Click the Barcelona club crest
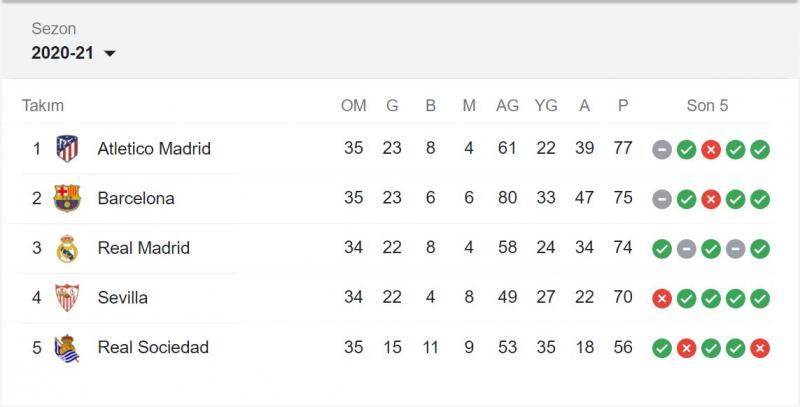The height and width of the screenshot is (407, 800). 67,198
